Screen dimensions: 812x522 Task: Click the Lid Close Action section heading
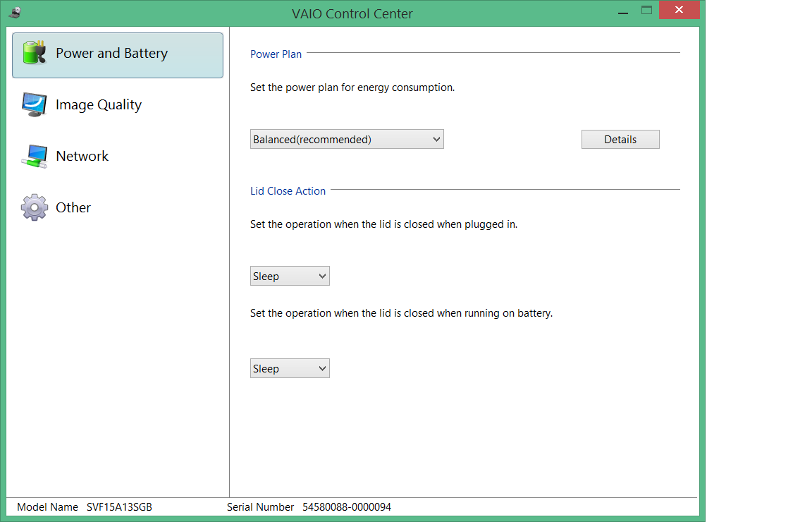288,191
